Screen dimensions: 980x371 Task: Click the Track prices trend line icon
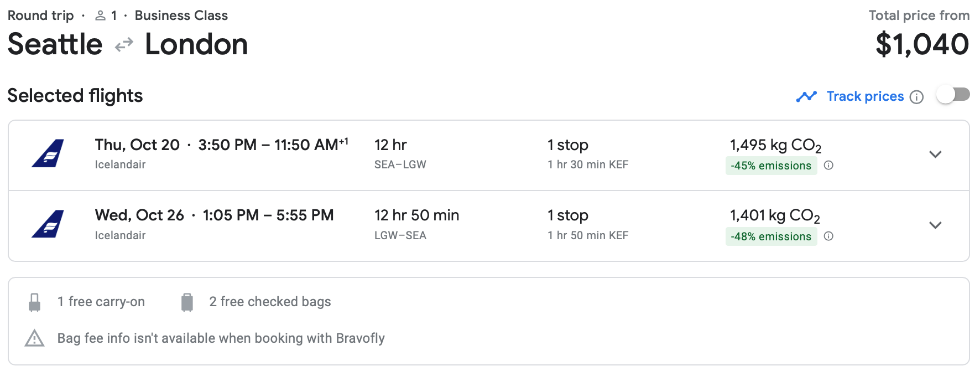[x=806, y=97]
